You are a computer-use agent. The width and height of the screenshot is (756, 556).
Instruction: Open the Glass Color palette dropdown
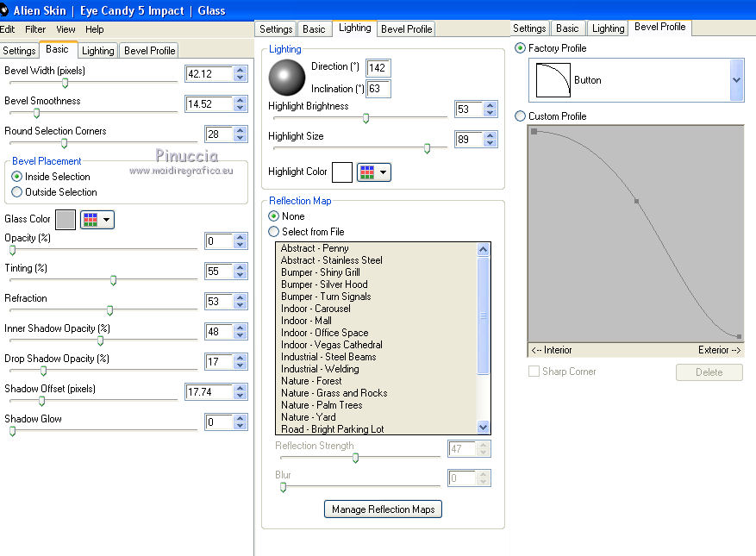[97, 220]
